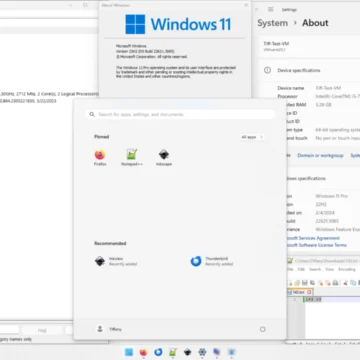Open the Encoding menu in Notepad++

pyautogui.click(x=347, y=269)
